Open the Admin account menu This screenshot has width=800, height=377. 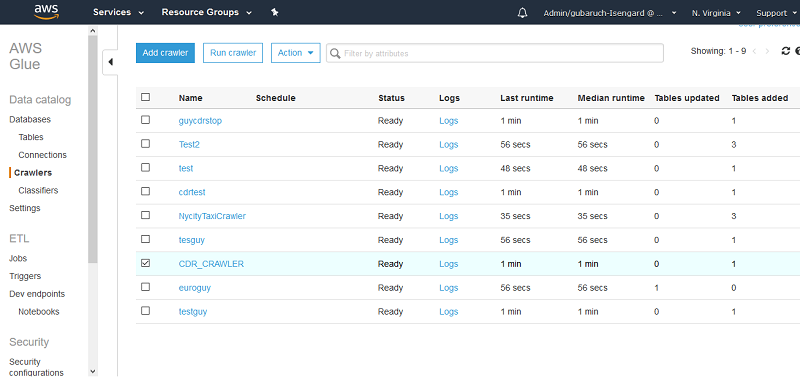click(610, 13)
